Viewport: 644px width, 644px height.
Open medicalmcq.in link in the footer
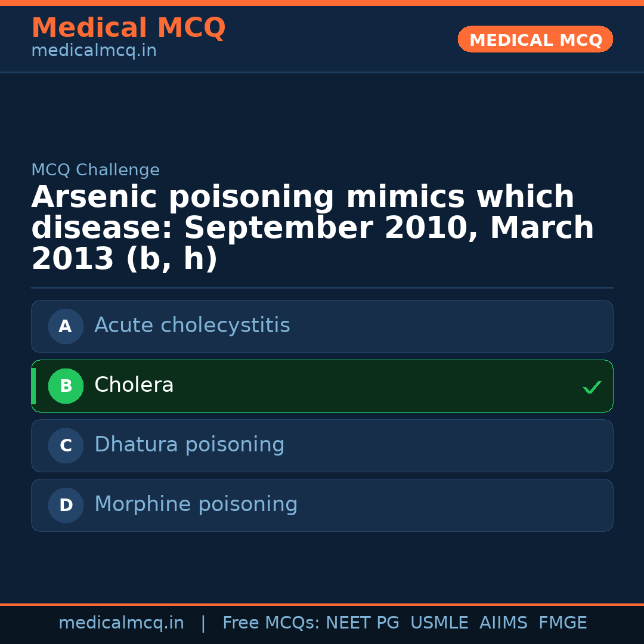click(x=121, y=623)
